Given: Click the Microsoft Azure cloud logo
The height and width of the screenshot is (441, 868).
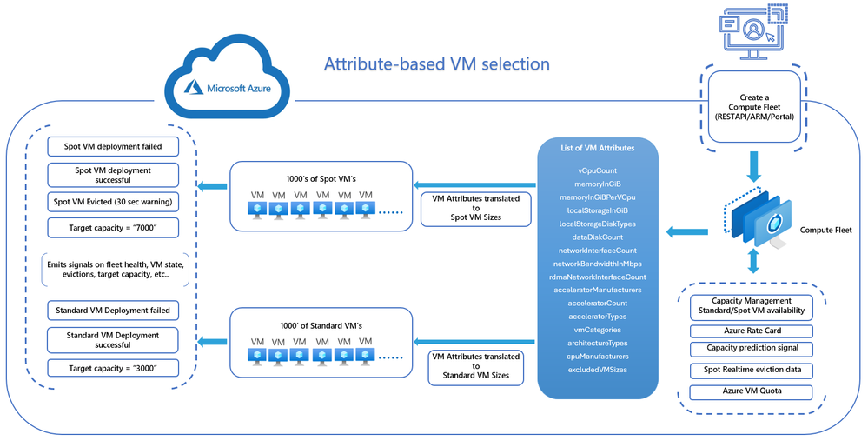Looking at the screenshot, I should point(227,76).
